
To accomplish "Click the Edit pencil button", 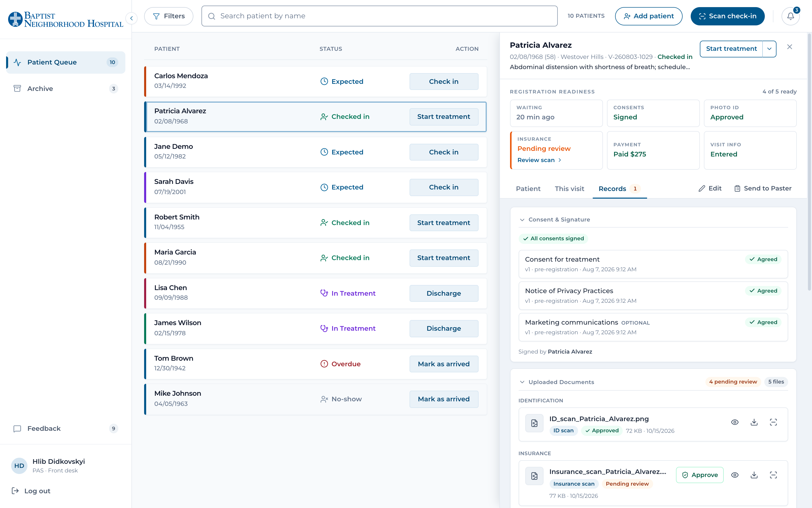I will [x=710, y=188].
